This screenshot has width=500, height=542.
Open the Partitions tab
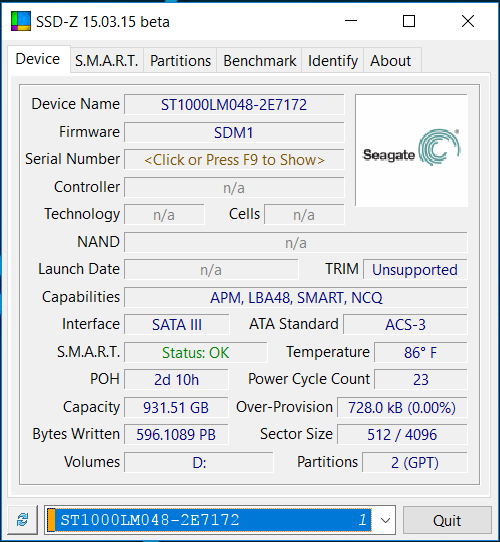pyautogui.click(x=180, y=60)
